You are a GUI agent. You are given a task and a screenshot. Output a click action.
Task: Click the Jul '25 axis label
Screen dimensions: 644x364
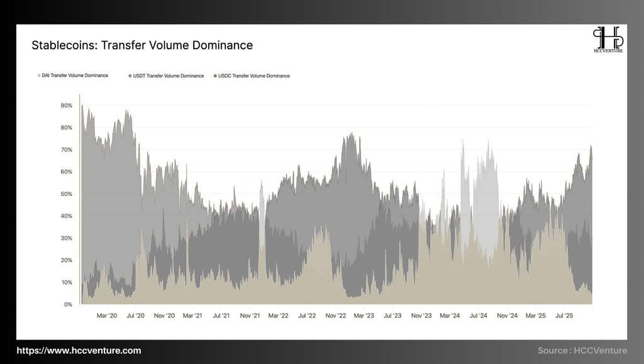pos(564,316)
